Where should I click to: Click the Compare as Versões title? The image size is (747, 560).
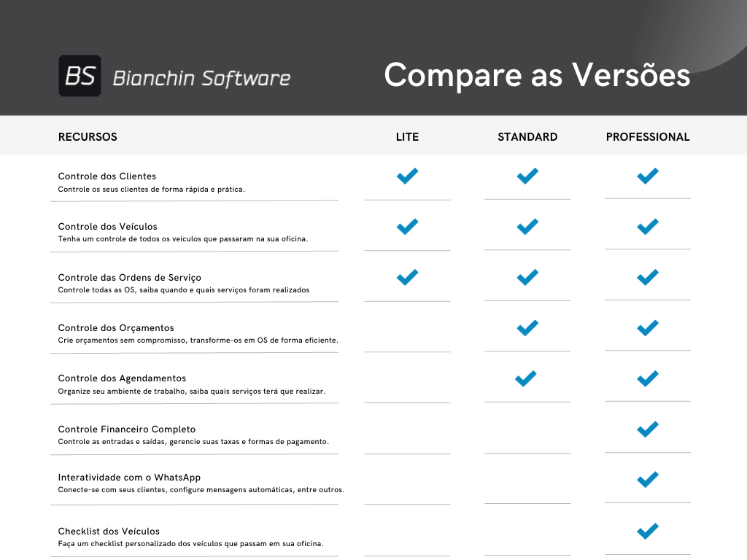[537, 75]
